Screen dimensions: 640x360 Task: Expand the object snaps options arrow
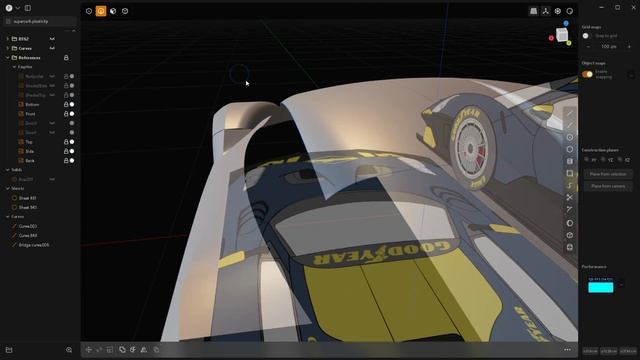(631, 76)
